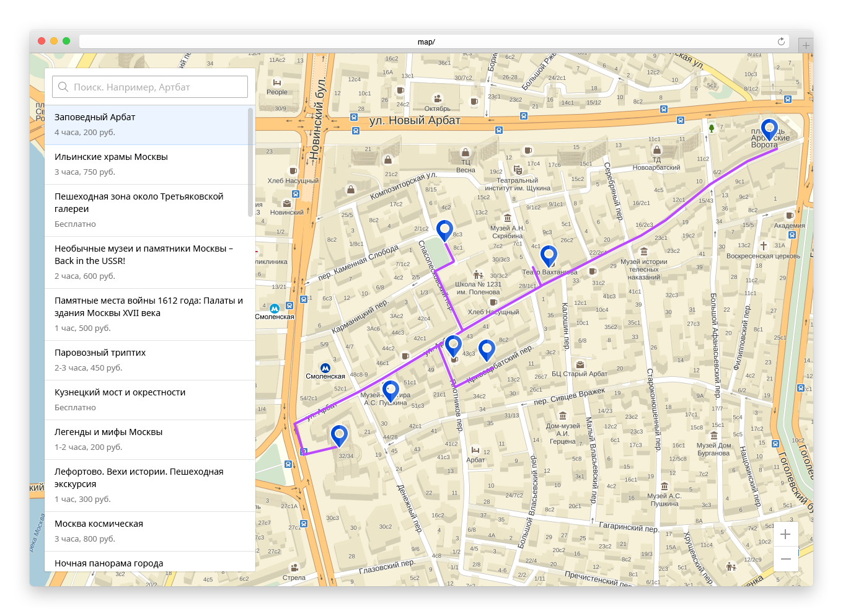Viewport: 843px width, 616px height.
Task: Click the search magnifier icon
Action: click(63, 87)
